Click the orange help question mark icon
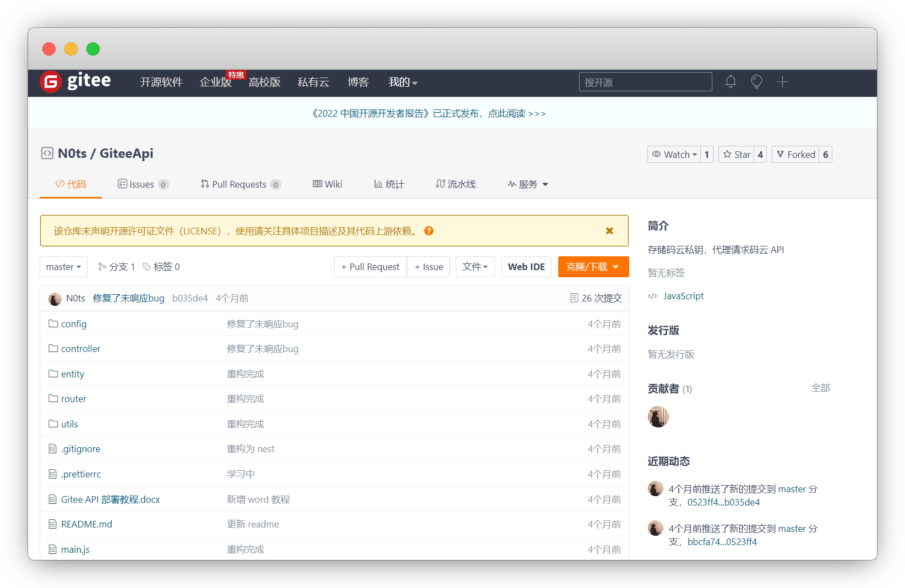The width and height of the screenshot is (905, 588). click(x=429, y=231)
